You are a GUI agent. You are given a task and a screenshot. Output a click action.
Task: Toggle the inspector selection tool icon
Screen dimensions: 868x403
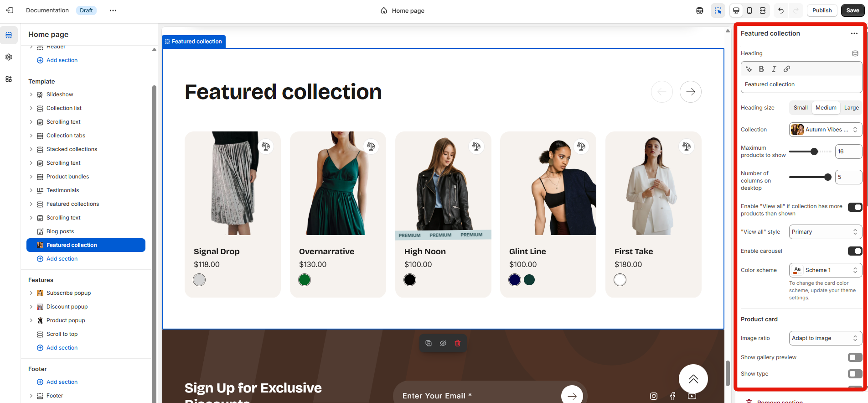[718, 10]
